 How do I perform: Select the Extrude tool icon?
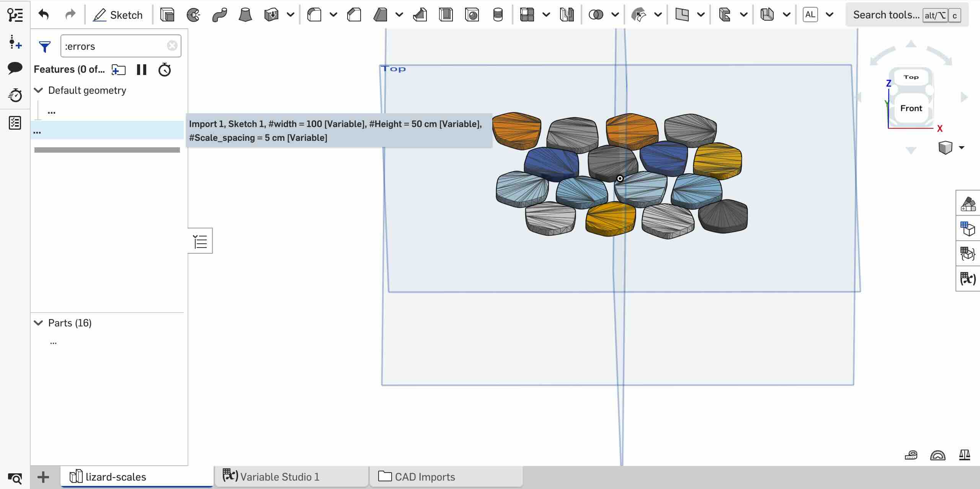click(x=167, y=15)
